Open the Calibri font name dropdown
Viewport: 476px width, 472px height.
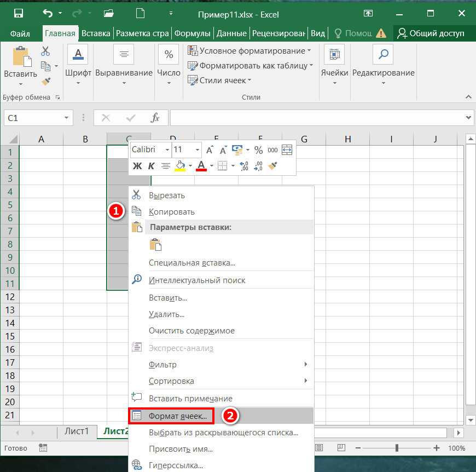[167, 150]
